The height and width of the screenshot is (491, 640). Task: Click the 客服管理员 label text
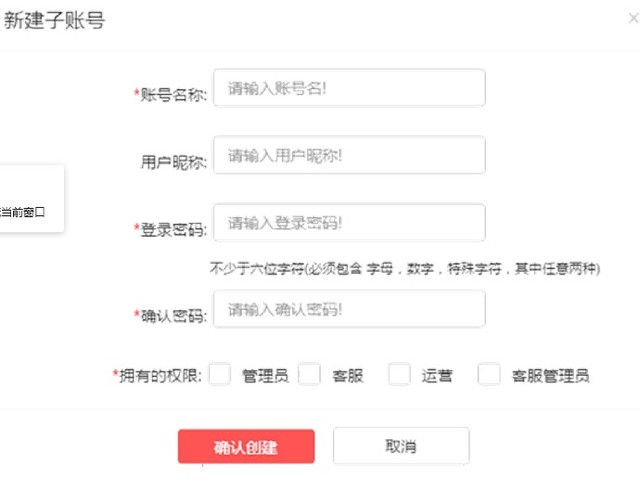coord(550,377)
